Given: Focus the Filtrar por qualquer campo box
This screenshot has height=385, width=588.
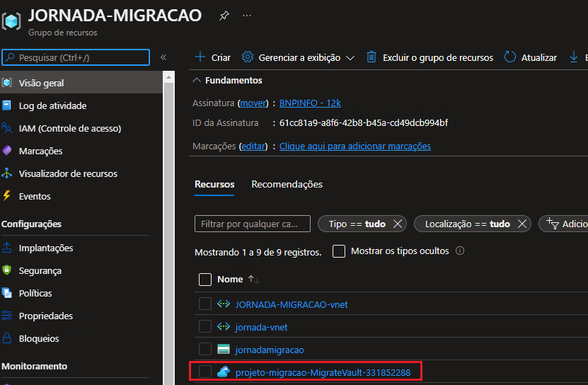Looking at the screenshot, I should coord(253,224).
